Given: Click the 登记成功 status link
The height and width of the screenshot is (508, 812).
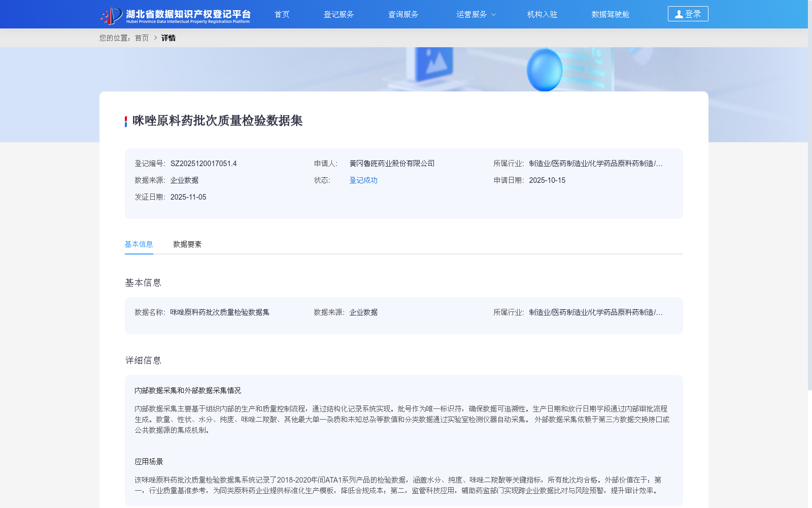Looking at the screenshot, I should click(363, 180).
